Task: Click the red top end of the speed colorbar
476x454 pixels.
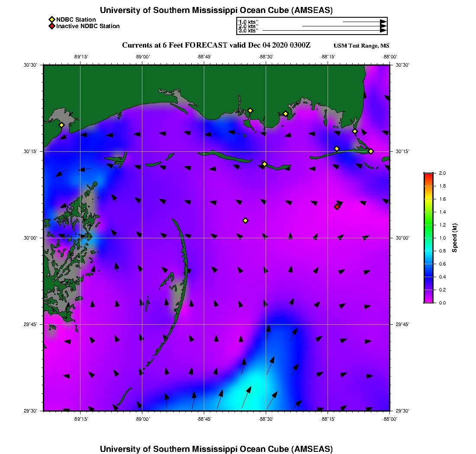Action: point(429,175)
